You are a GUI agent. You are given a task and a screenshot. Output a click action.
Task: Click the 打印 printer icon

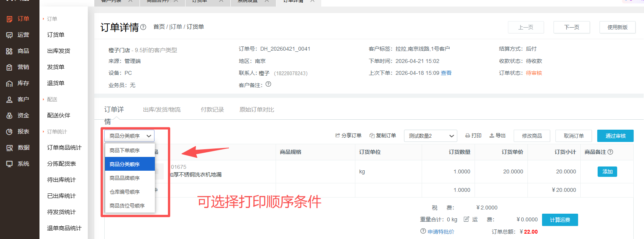pos(468,136)
